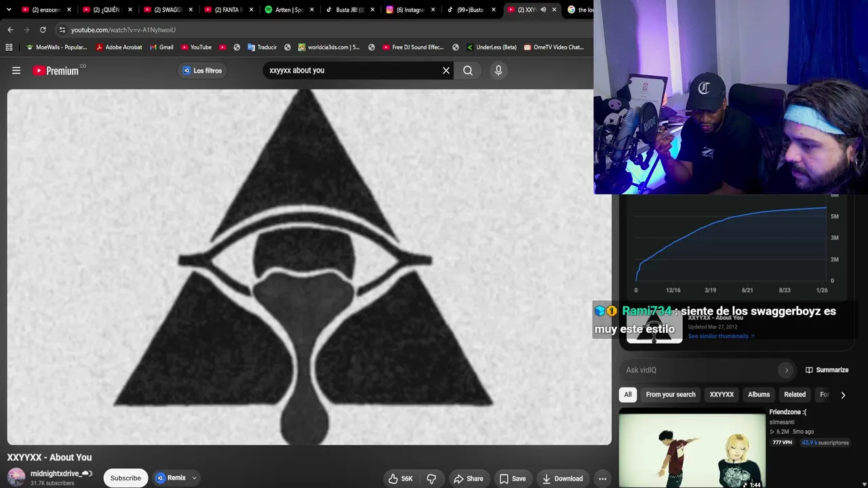Close the Instagram tab

pos(432,9)
